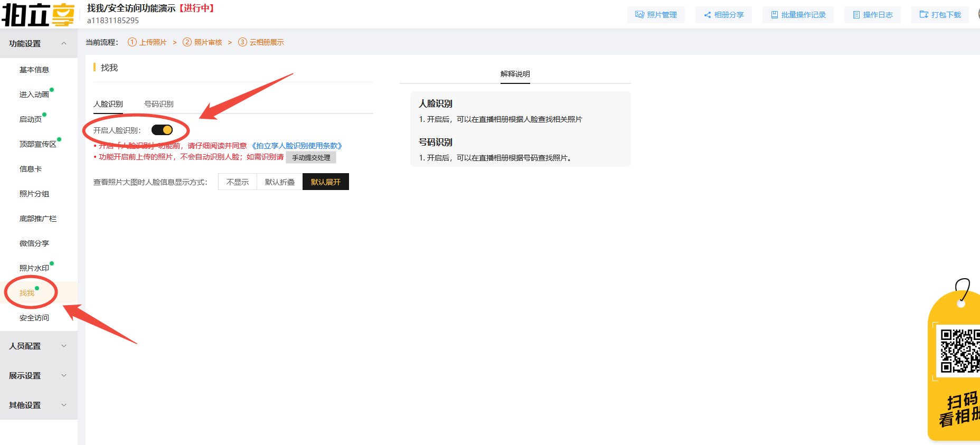Click the package download icon
The width and height of the screenshot is (980, 445).
pos(924,15)
